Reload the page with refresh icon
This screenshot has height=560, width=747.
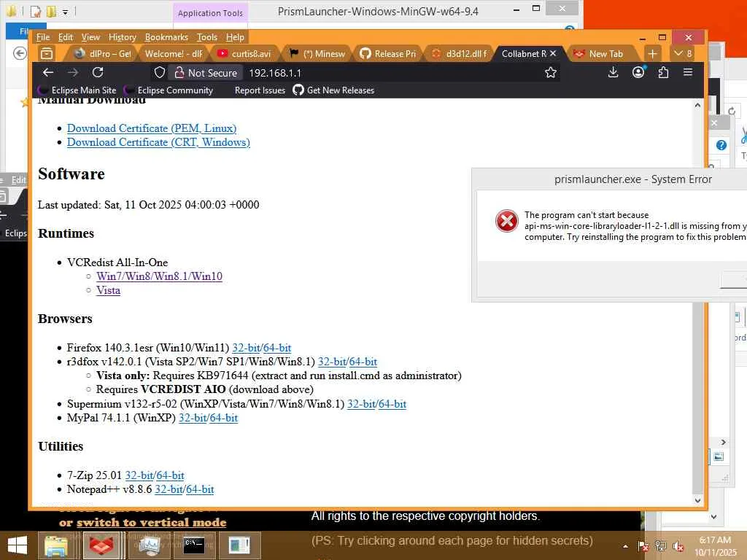pos(98,72)
